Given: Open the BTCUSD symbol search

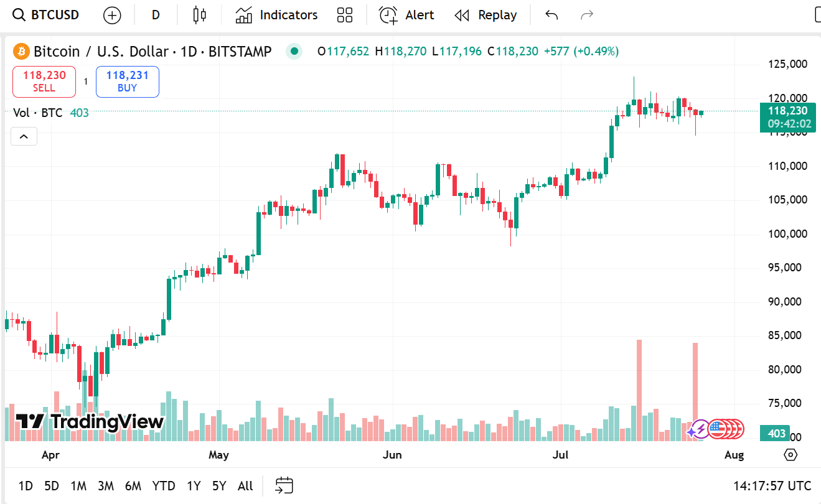Looking at the screenshot, I should click(x=47, y=15).
